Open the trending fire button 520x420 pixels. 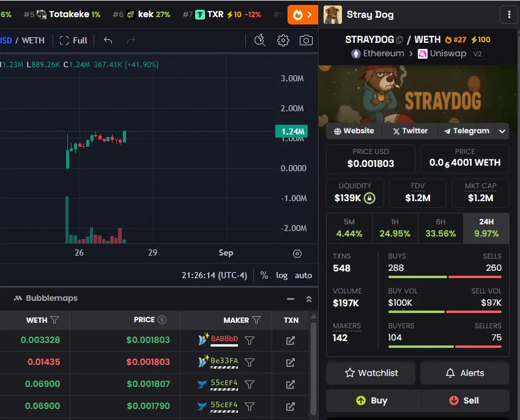click(303, 15)
